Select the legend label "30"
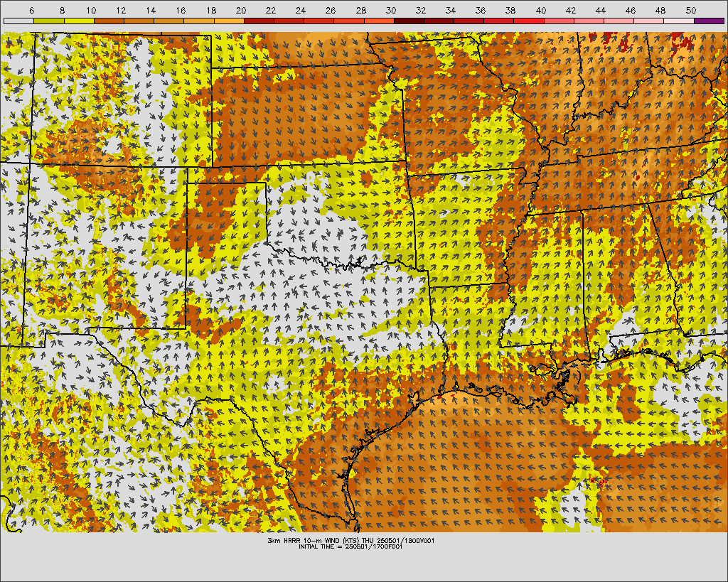The width and height of the screenshot is (728, 582). click(391, 10)
